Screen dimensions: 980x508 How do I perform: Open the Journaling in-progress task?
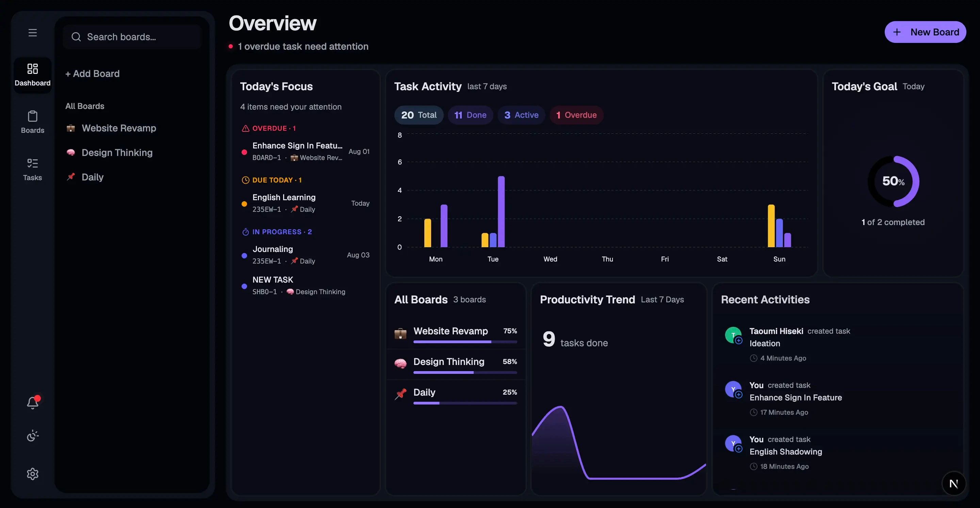tap(306, 255)
